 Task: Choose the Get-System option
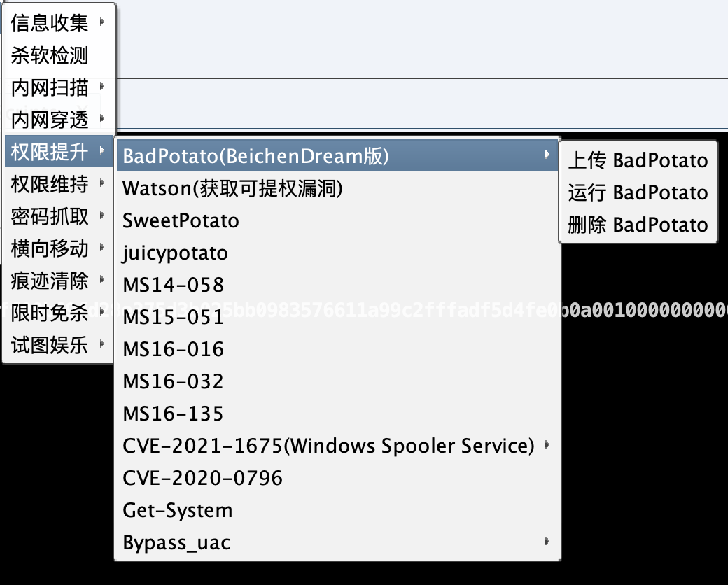(x=337, y=510)
